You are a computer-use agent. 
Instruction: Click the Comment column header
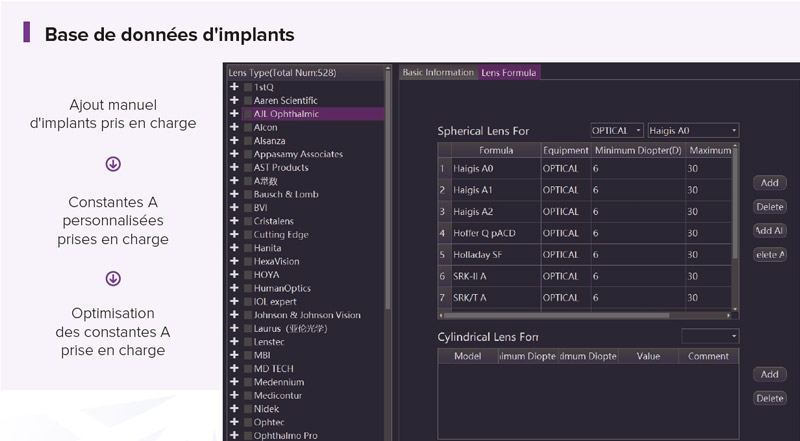tap(708, 356)
